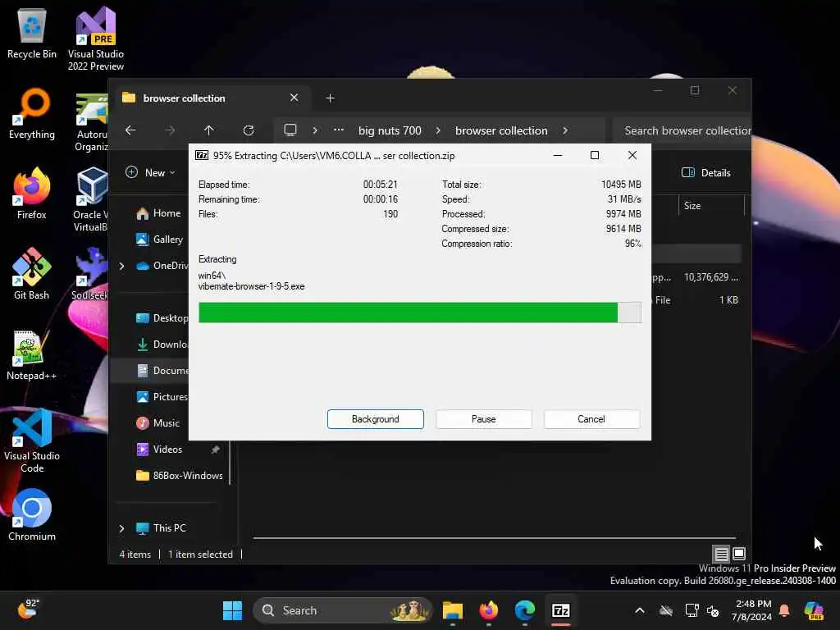The height and width of the screenshot is (630, 840).
Task: Open Firefox from the taskbar
Action: tap(489, 610)
